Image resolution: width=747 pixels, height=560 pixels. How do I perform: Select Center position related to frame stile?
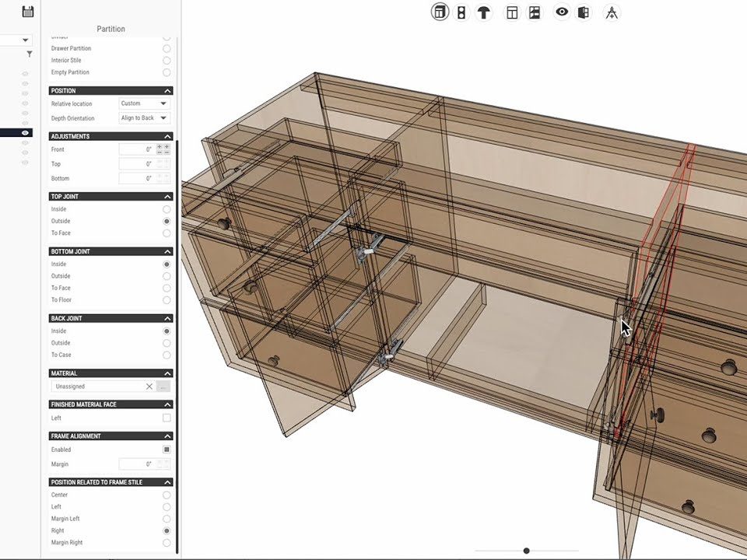point(167,495)
